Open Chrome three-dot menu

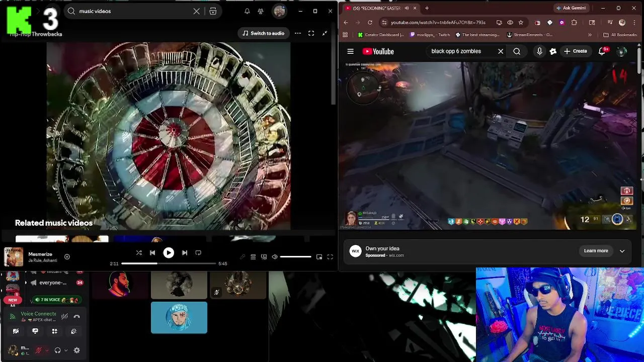pyautogui.click(x=635, y=23)
